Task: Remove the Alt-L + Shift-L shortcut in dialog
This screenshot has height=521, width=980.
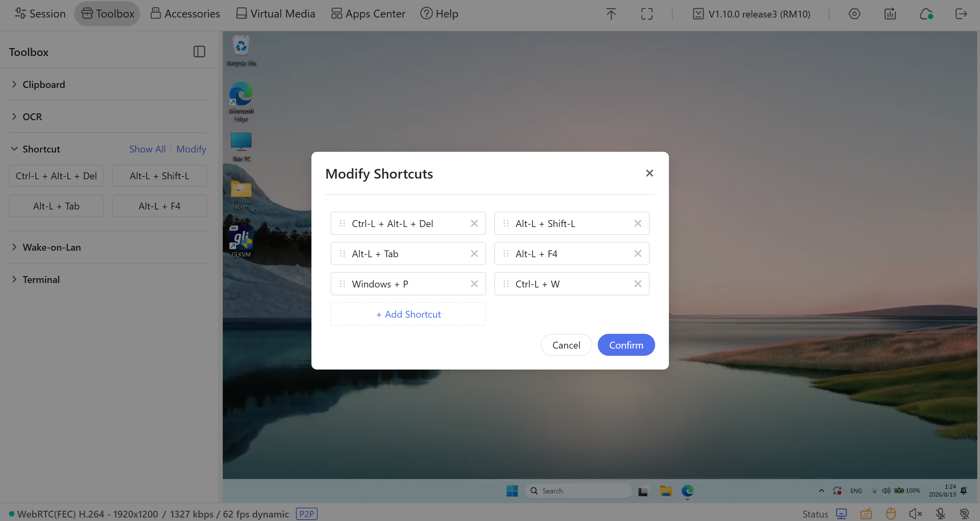Action: 638,224
